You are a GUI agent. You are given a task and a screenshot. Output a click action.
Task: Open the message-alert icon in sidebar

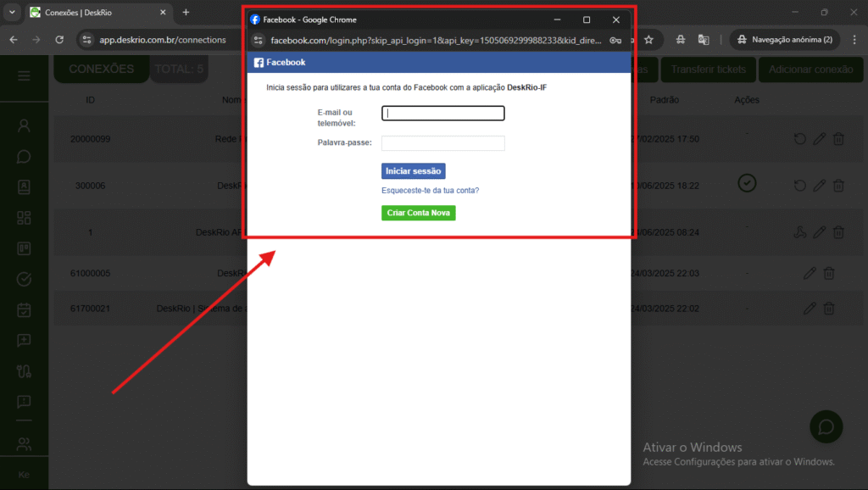24,402
